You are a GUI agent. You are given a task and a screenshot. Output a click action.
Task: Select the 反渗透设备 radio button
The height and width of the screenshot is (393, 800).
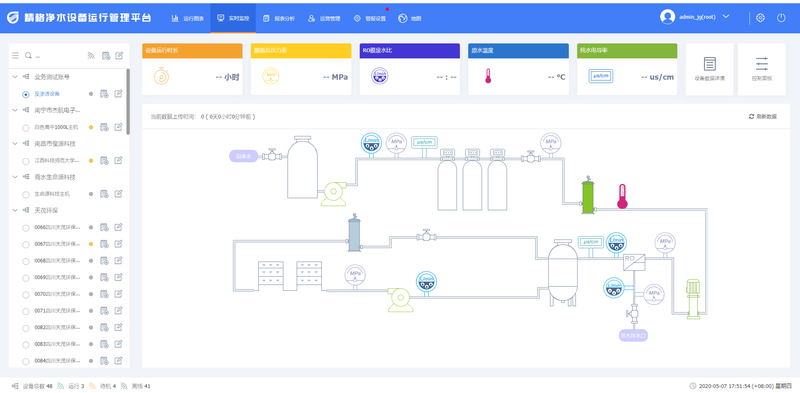pos(26,94)
